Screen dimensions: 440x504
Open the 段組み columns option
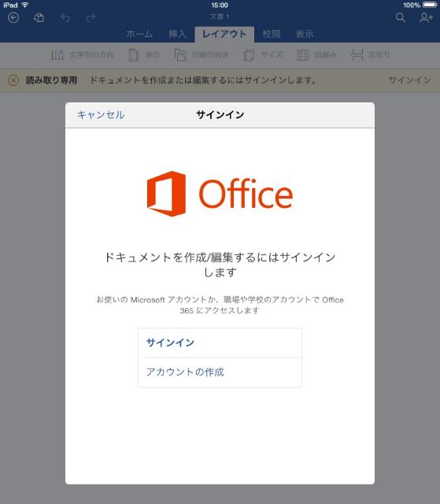316,55
